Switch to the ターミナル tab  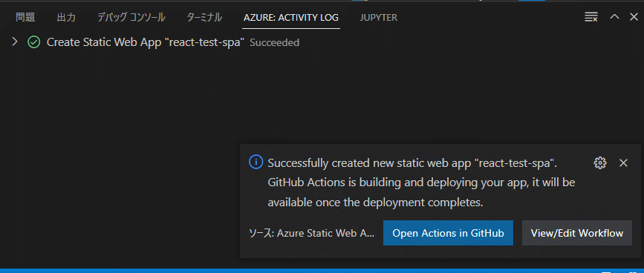(204, 17)
